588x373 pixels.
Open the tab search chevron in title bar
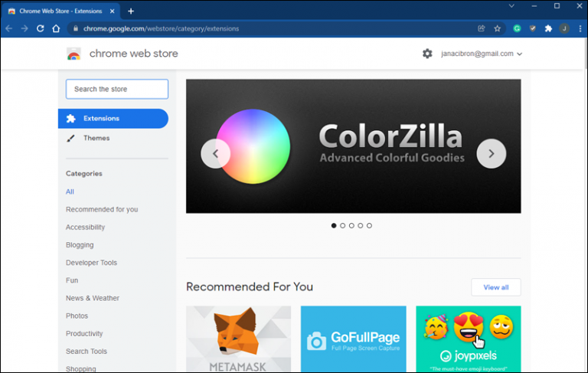pyautogui.click(x=511, y=6)
